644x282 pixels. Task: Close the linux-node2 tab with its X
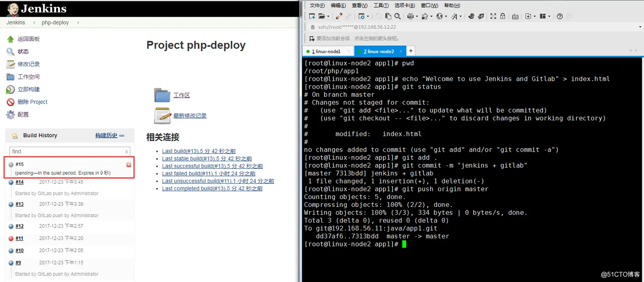point(402,51)
